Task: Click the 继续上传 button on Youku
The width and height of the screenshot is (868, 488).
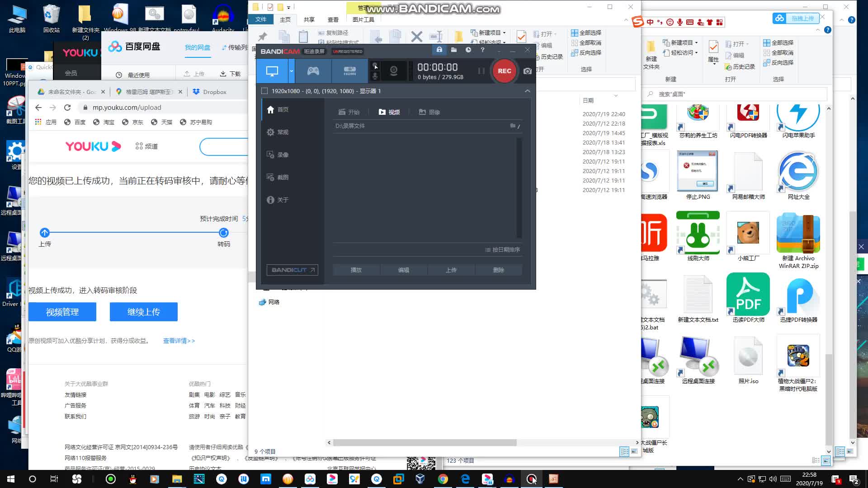Action: point(143,312)
